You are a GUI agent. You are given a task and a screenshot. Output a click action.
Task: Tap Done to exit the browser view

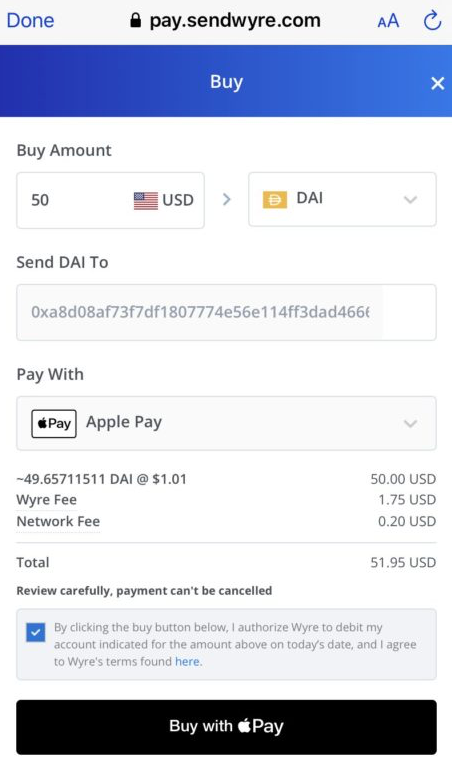(x=30, y=20)
